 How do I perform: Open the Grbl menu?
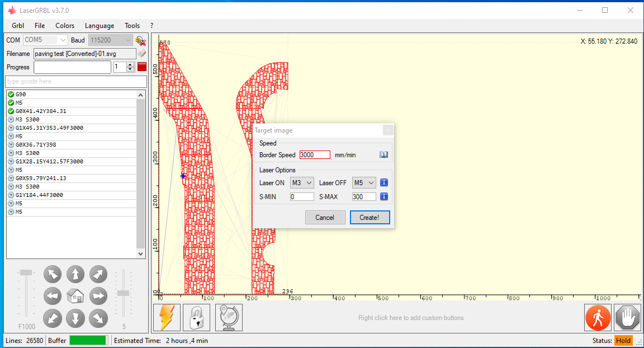click(18, 26)
